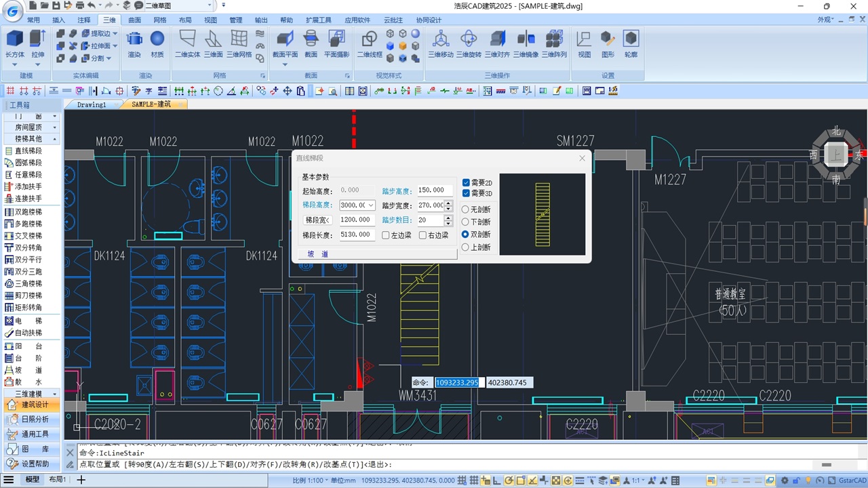Open the 梯段高度 dropdown list
The height and width of the screenshot is (488, 868).
click(370, 205)
